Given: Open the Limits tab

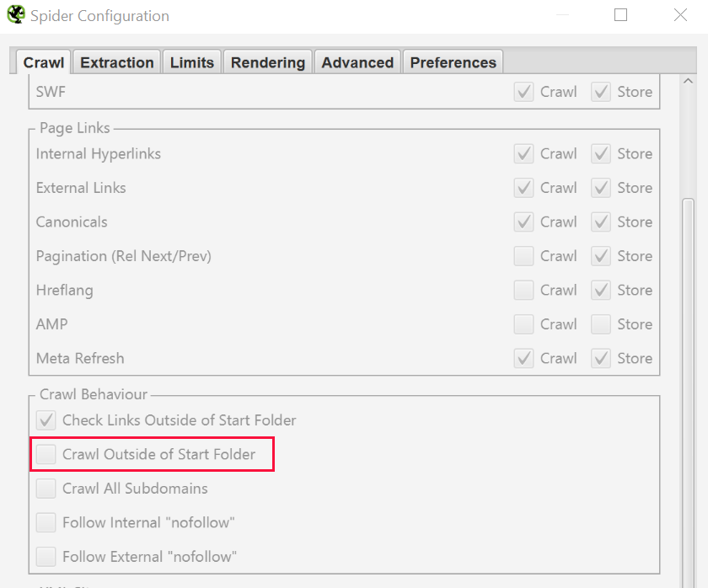Looking at the screenshot, I should 191,61.
